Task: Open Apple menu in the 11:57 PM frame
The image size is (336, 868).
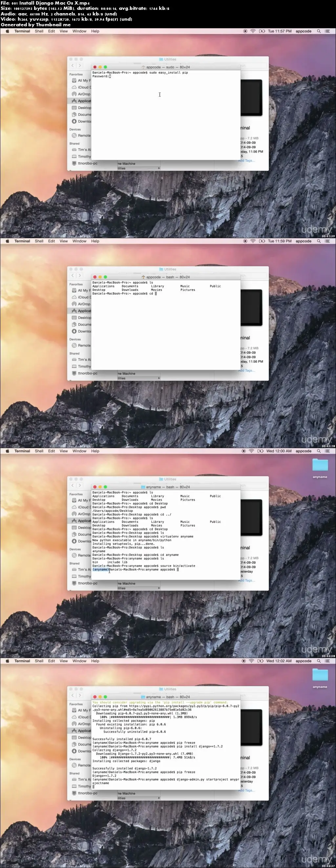Action: tap(8, 31)
